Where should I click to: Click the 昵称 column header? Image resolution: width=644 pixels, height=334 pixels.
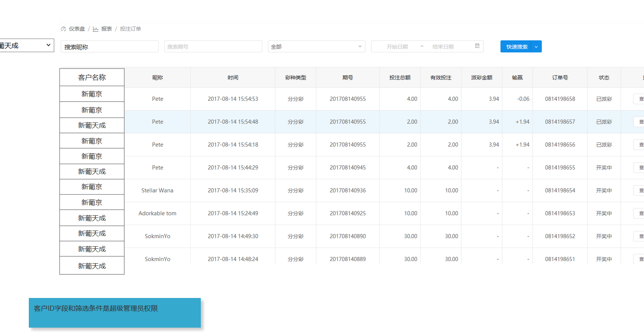click(x=158, y=78)
